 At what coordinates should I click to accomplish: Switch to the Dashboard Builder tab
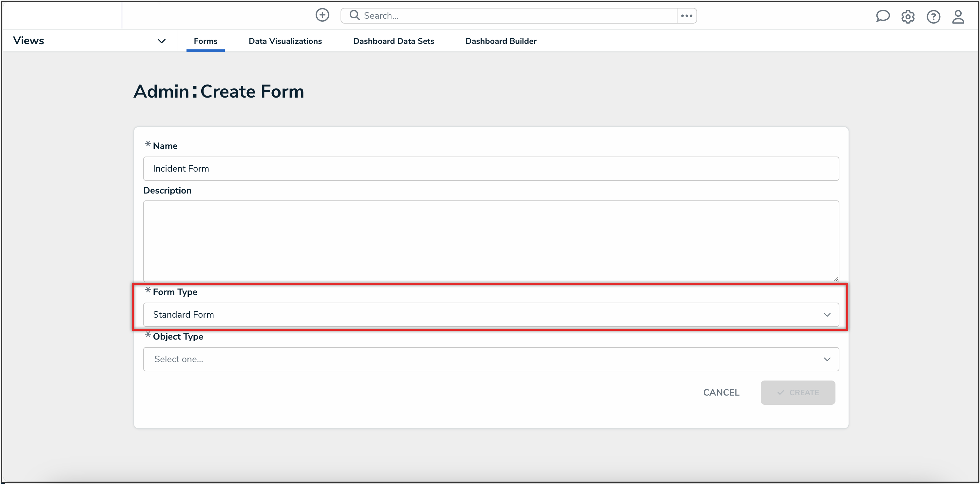point(501,41)
